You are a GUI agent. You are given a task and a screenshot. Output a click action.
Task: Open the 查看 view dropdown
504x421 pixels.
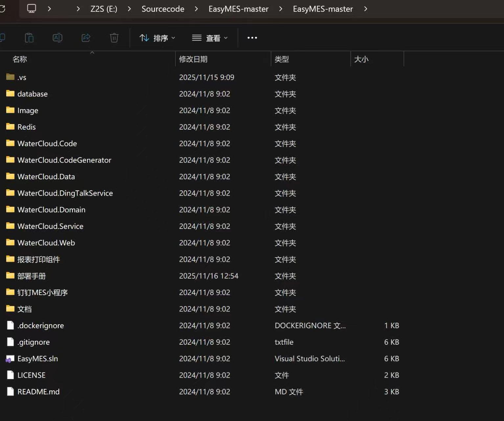point(210,38)
